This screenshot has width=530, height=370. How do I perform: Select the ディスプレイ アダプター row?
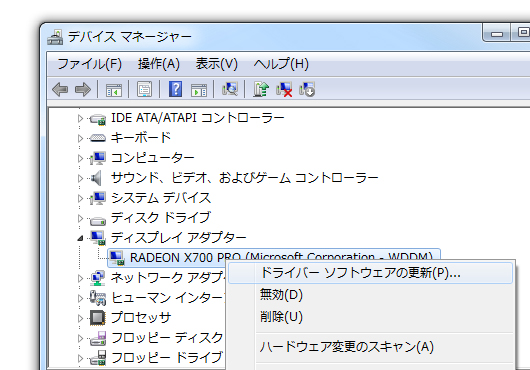pyautogui.click(x=179, y=238)
